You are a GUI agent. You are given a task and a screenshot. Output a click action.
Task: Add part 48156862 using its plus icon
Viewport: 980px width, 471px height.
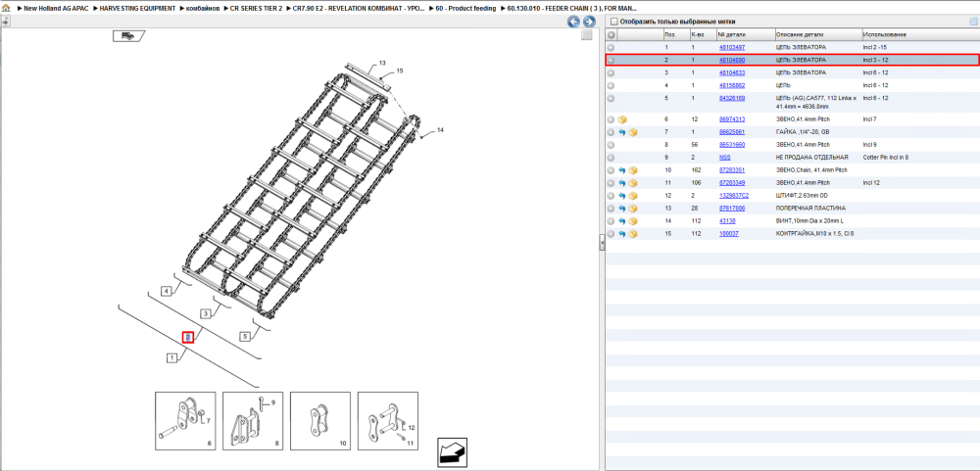click(612, 85)
